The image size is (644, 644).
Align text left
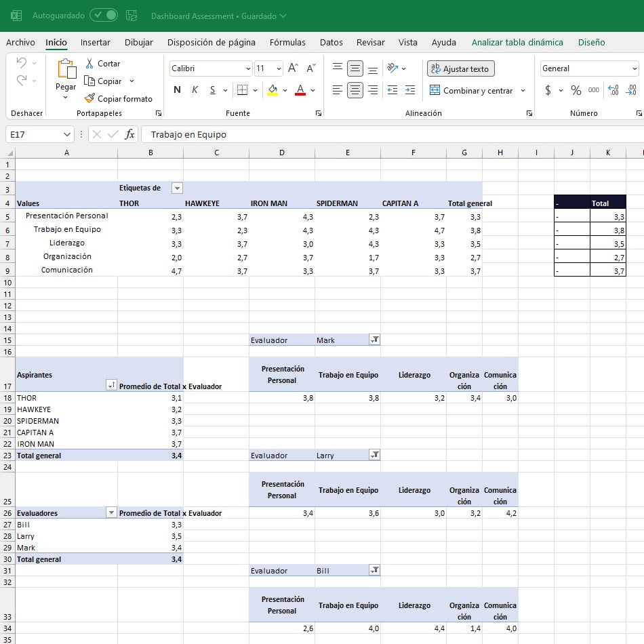(337, 90)
